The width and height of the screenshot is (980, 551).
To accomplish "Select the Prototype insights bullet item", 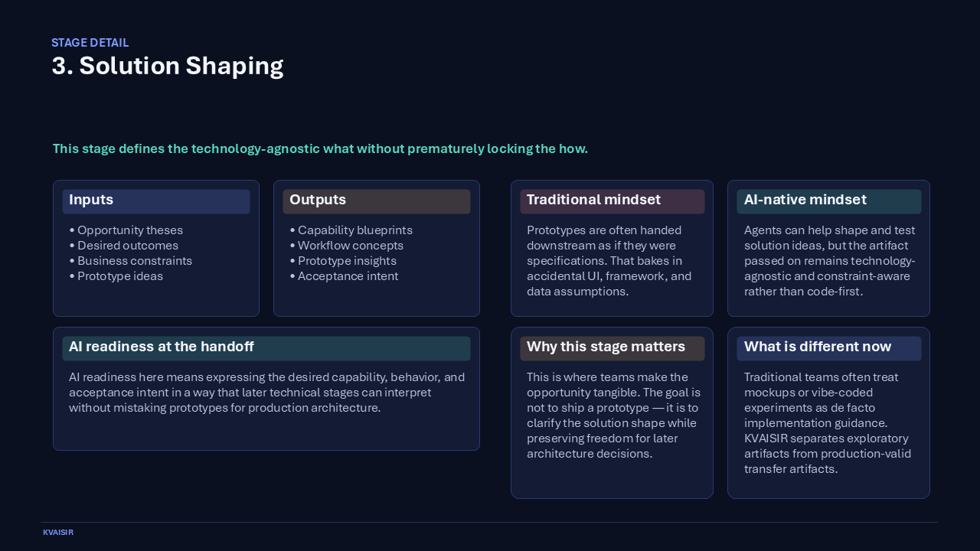I will pyautogui.click(x=343, y=261).
